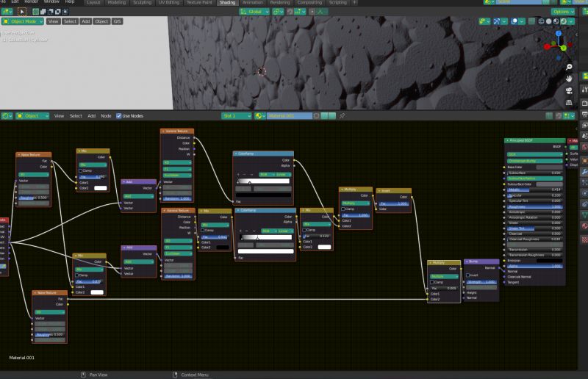Click the fake user shield icon beside material name

click(x=316, y=116)
